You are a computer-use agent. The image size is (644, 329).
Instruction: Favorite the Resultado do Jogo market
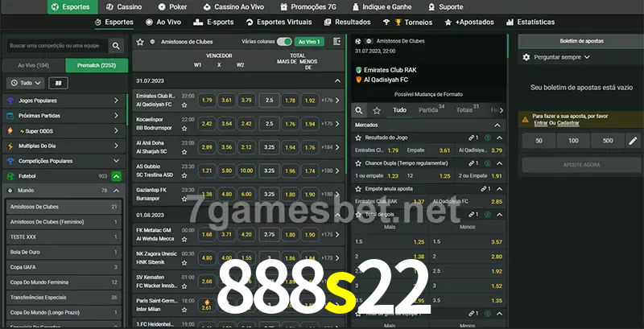coord(359,138)
